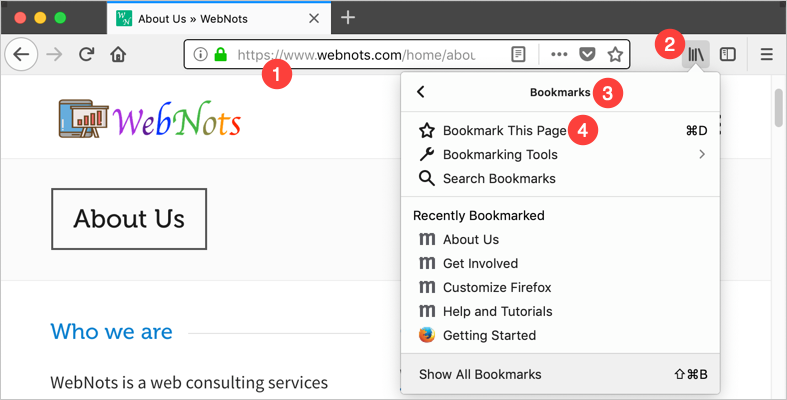Open a new tab with plus button
This screenshot has height=400, width=787.
pos(348,17)
